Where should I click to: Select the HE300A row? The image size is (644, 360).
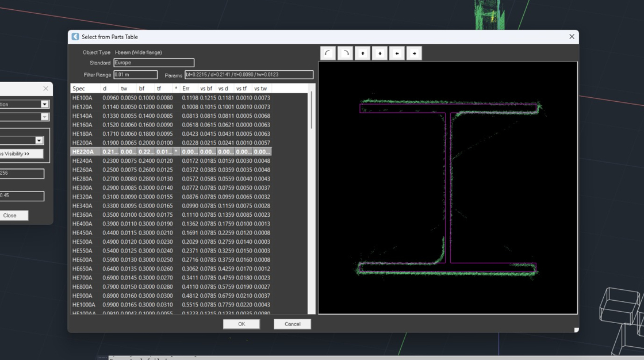click(x=171, y=188)
